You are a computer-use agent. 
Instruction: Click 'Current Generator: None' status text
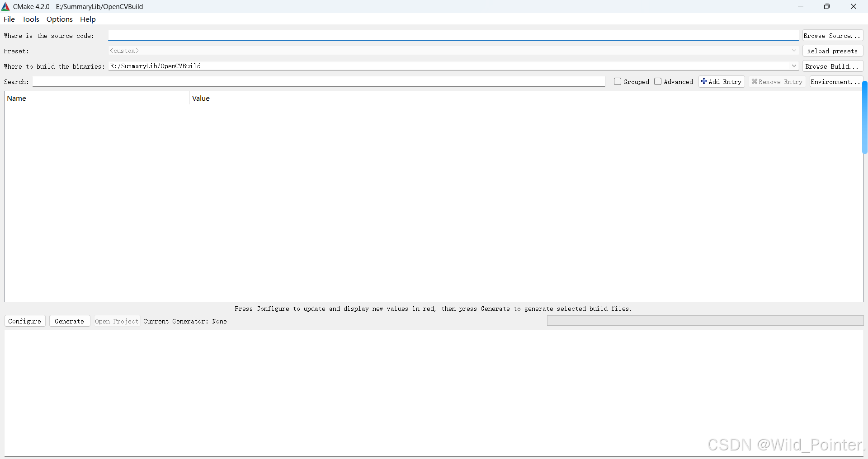click(x=185, y=321)
